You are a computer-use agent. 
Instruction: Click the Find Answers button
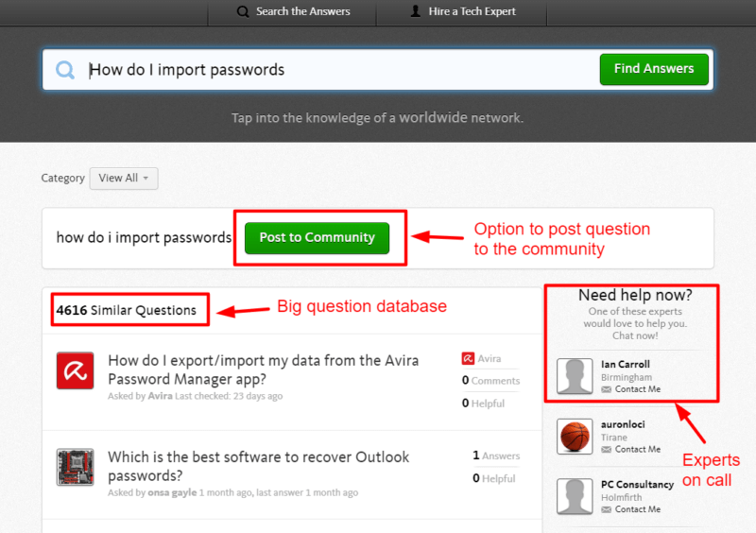(x=654, y=69)
